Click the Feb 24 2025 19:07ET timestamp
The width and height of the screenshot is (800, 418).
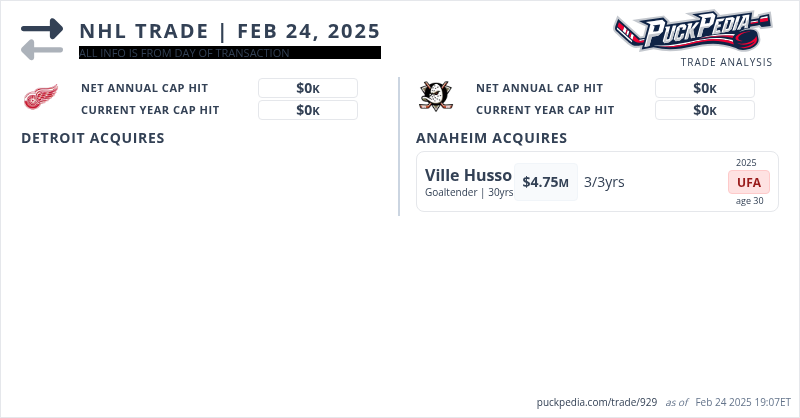coord(743,402)
